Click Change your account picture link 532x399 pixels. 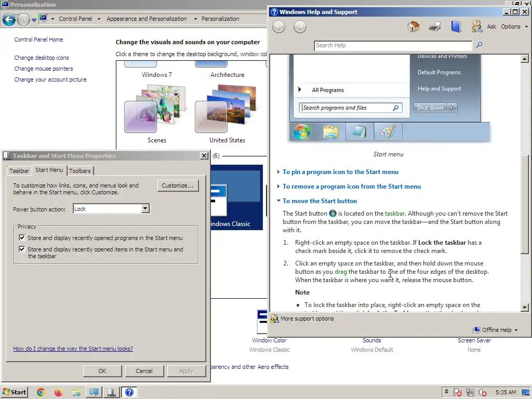(50, 79)
